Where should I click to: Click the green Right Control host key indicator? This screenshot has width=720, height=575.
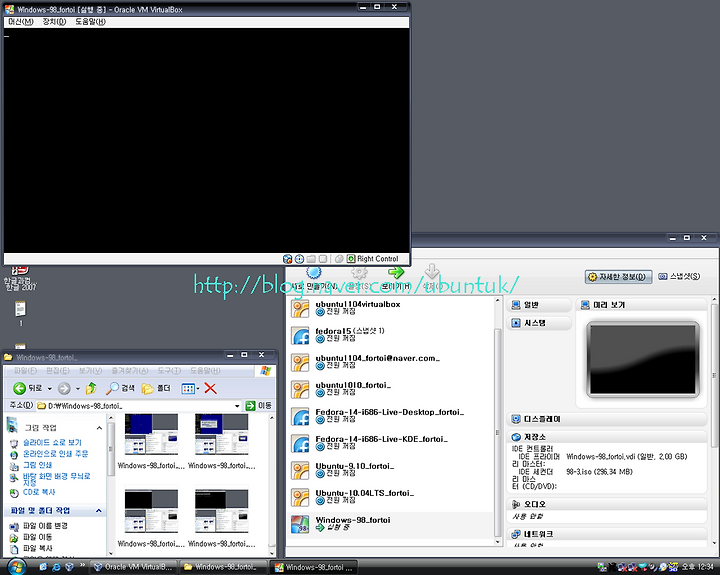click(x=351, y=259)
